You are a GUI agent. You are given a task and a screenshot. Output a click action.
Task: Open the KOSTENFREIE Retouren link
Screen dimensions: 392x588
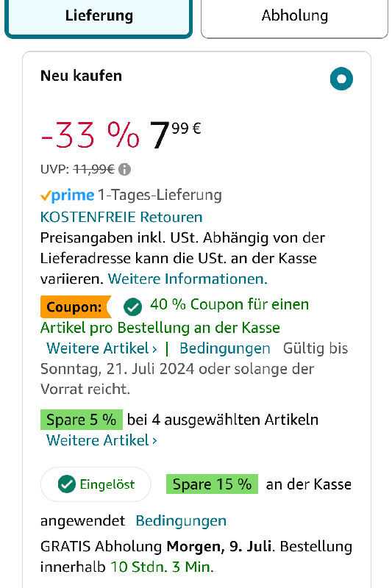click(x=121, y=217)
